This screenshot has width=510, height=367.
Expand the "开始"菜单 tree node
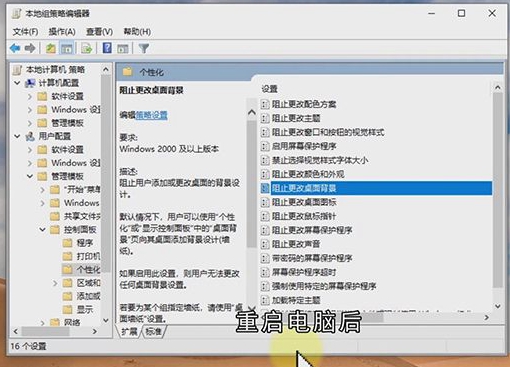pos(42,190)
